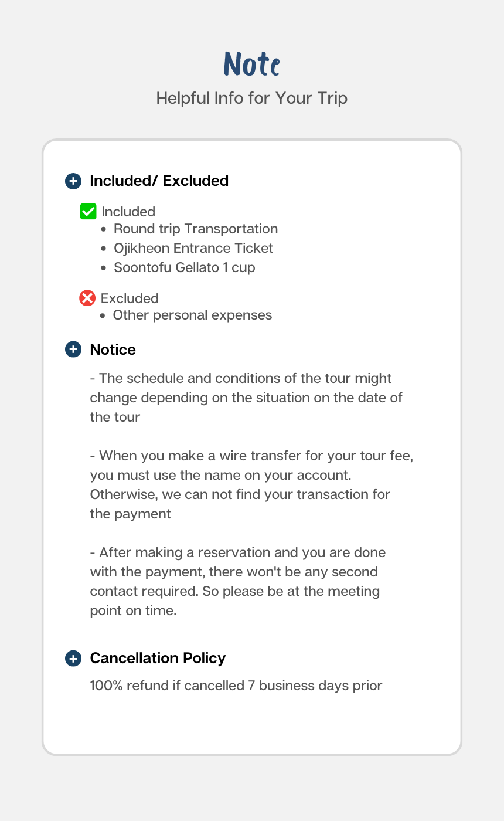Click the Soontofu Gellato 1 cup item
Viewport: 504px width, 821px height.
[x=185, y=267]
